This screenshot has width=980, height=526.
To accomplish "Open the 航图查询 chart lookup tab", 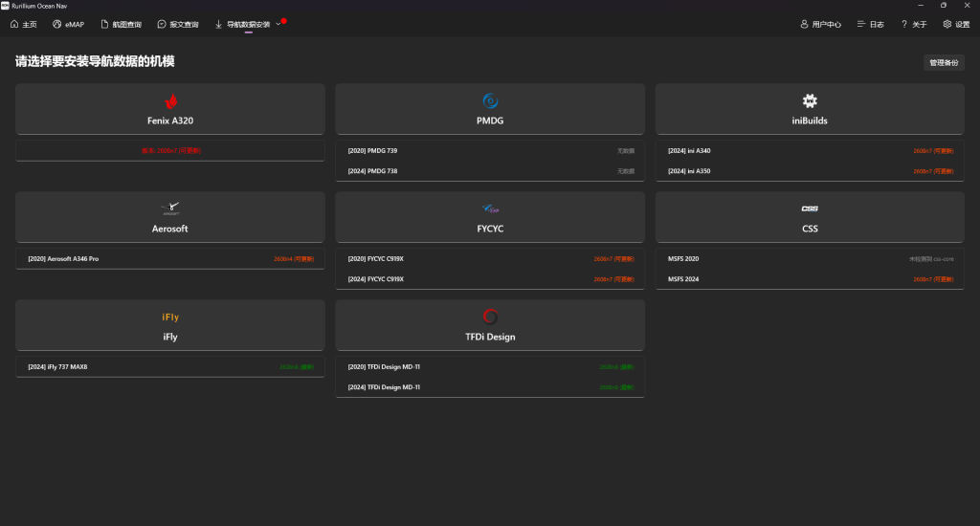I will click(x=122, y=24).
